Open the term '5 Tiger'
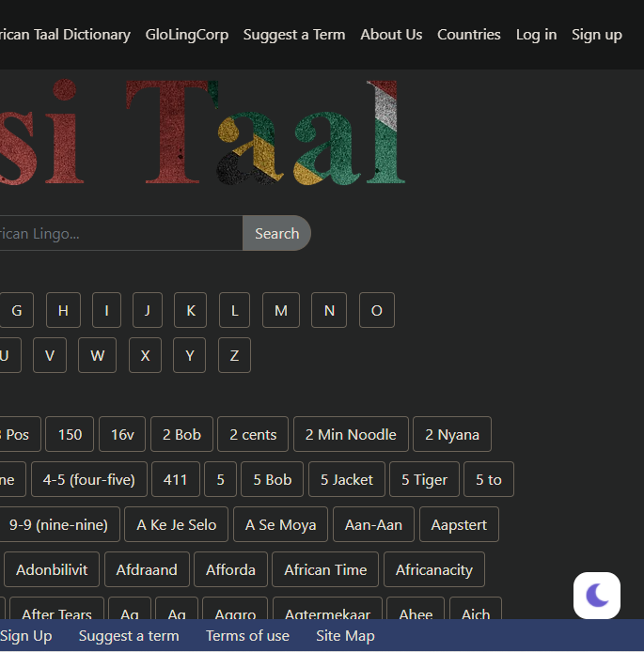This screenshot has height=652, width=644. (424, 479)
